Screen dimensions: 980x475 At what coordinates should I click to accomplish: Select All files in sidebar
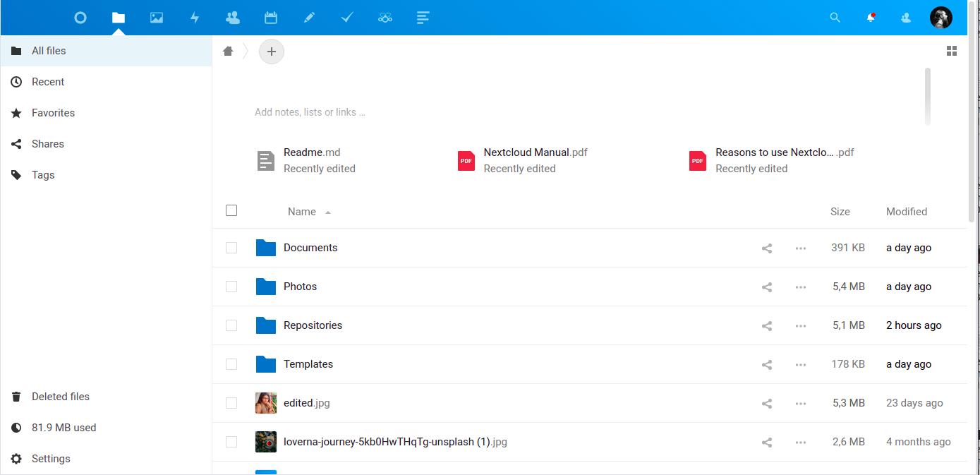pos(106,51)
